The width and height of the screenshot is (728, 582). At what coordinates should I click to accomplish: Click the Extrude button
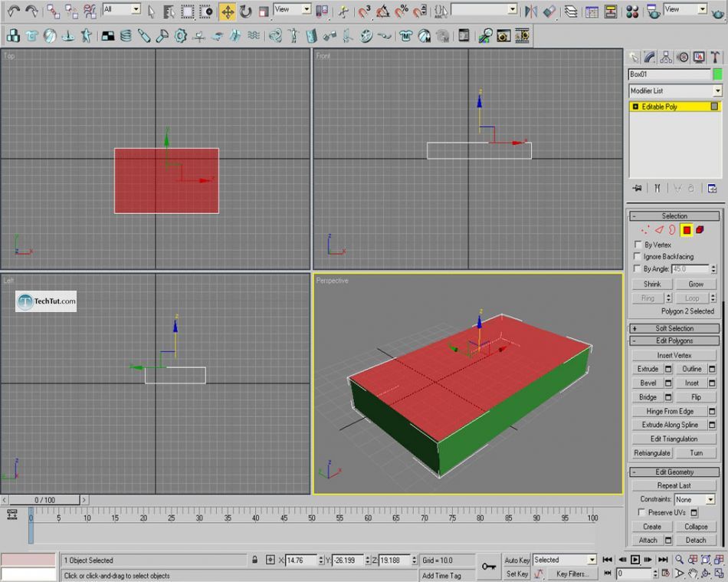click(x=648, y=369)
